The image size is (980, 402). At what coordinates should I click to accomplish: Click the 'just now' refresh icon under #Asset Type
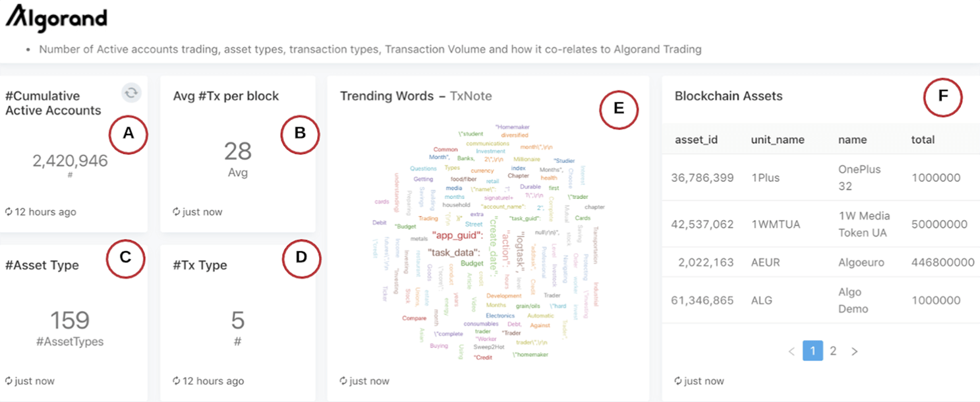[x=9, y=381]
